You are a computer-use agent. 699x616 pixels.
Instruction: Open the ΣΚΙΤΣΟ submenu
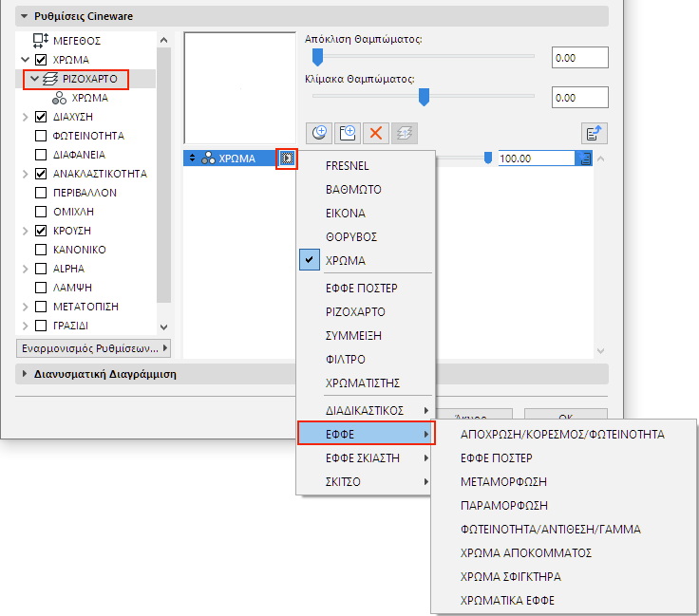366,481
